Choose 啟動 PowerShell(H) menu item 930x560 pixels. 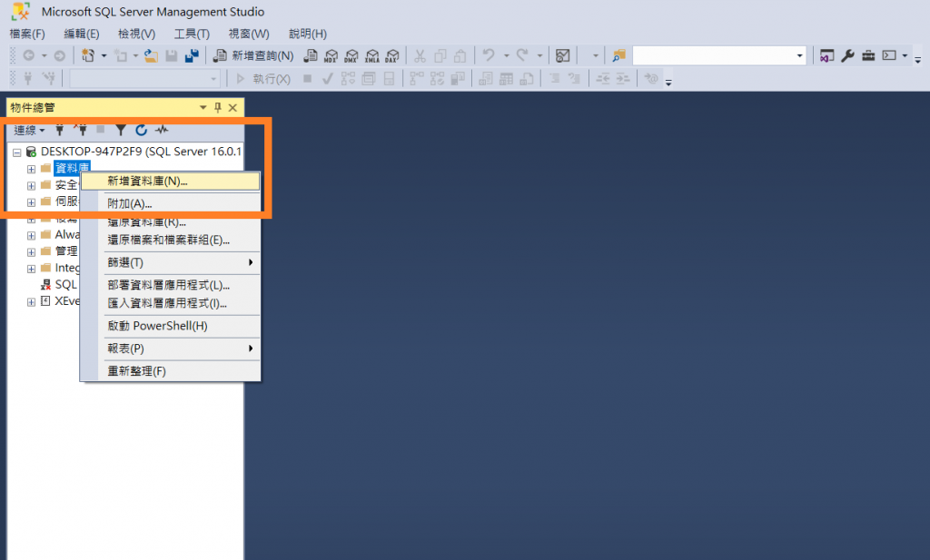pos(171,326)
